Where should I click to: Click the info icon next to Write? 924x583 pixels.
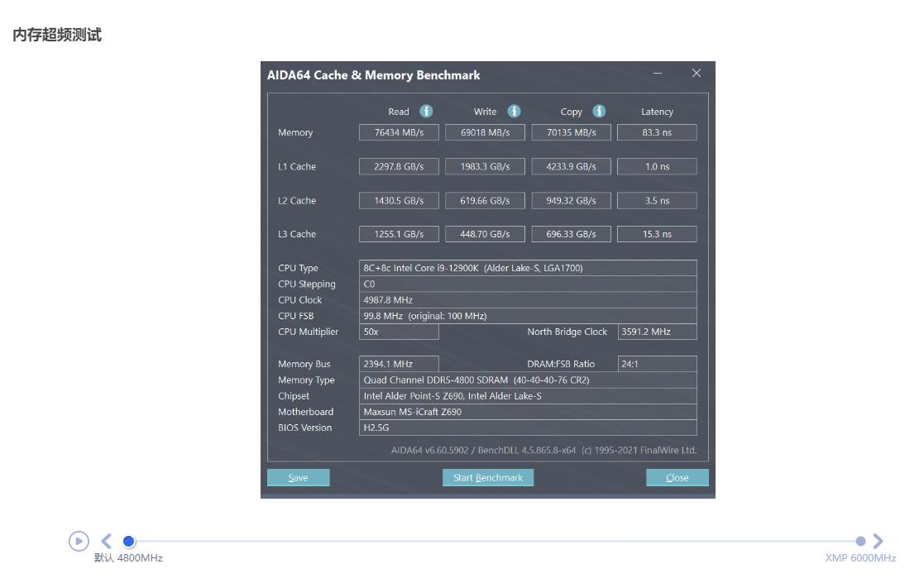[514, 111]
